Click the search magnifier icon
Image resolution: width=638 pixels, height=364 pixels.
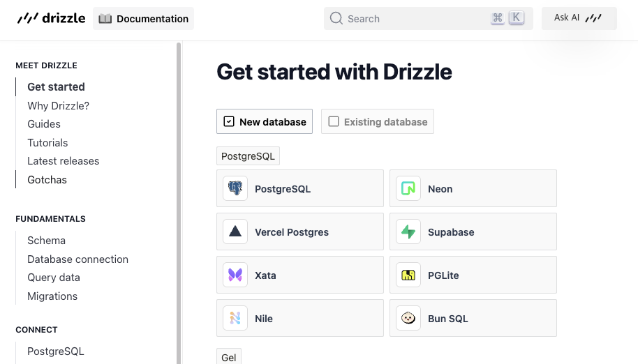point(336,18)
